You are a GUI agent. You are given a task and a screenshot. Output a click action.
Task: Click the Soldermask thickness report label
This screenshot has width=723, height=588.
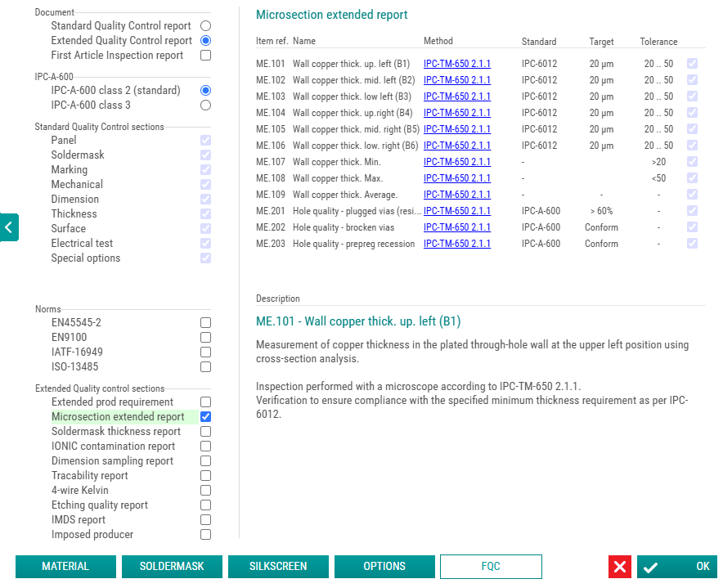(116, 432)
